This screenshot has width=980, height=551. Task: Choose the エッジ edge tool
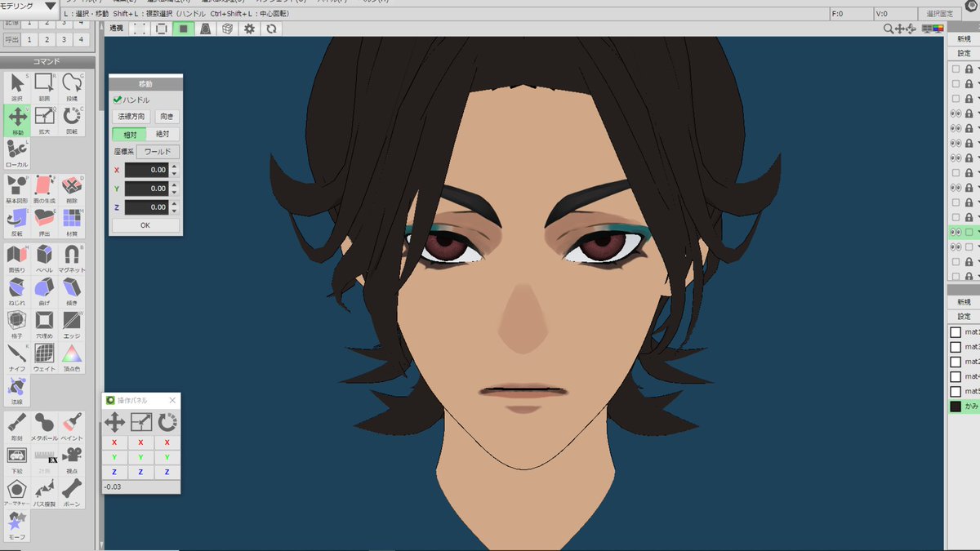pyautogui.click(x=72, y=324)
